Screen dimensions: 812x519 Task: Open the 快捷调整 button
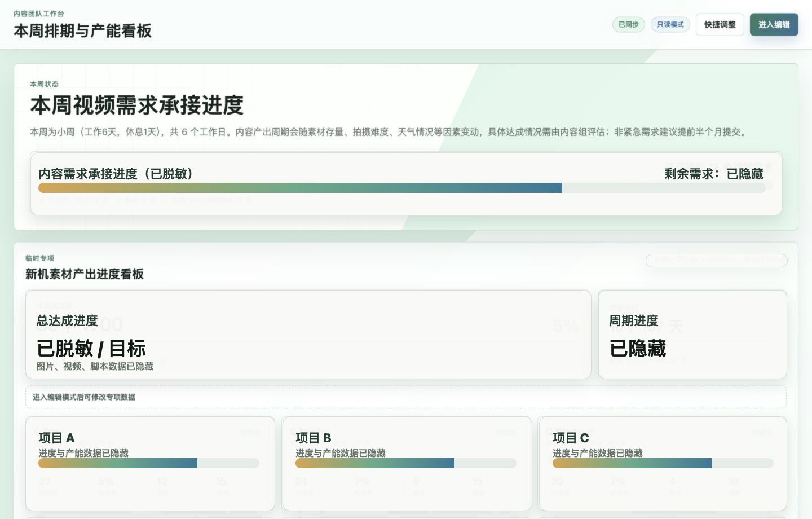pos(720,24)
